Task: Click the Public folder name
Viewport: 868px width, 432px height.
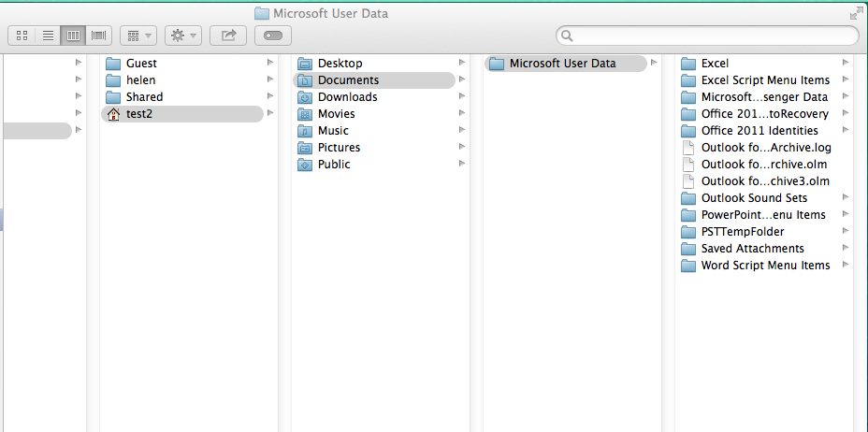Action: [334, 165]
